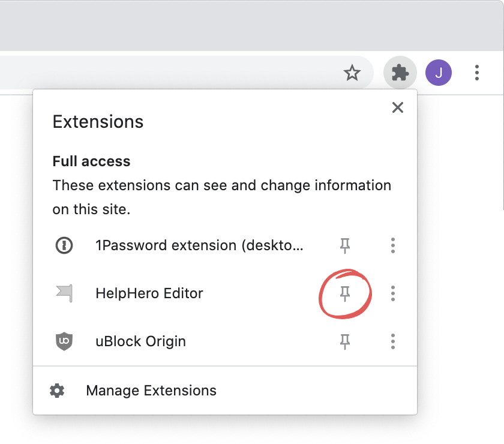Viewport: 504px width, 444px height.
Task: Open the purple J profile avatar
Action: (x=439, y=73)
